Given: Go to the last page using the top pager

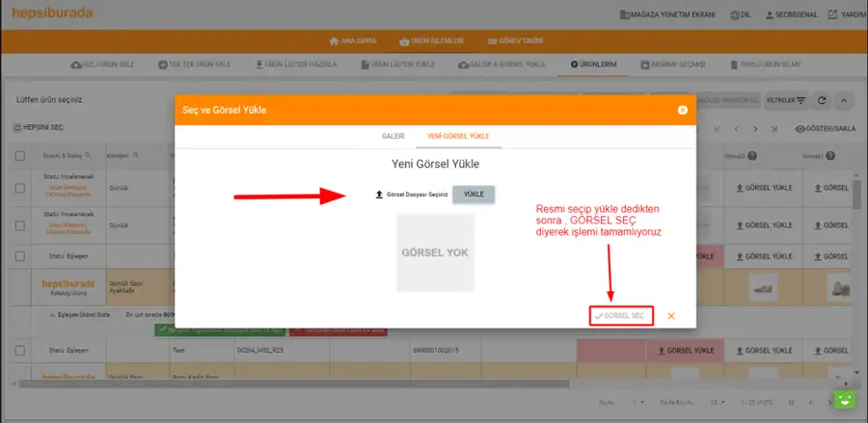Looking at the screenshot, I should pyautogui.click(x=774, y=129).
